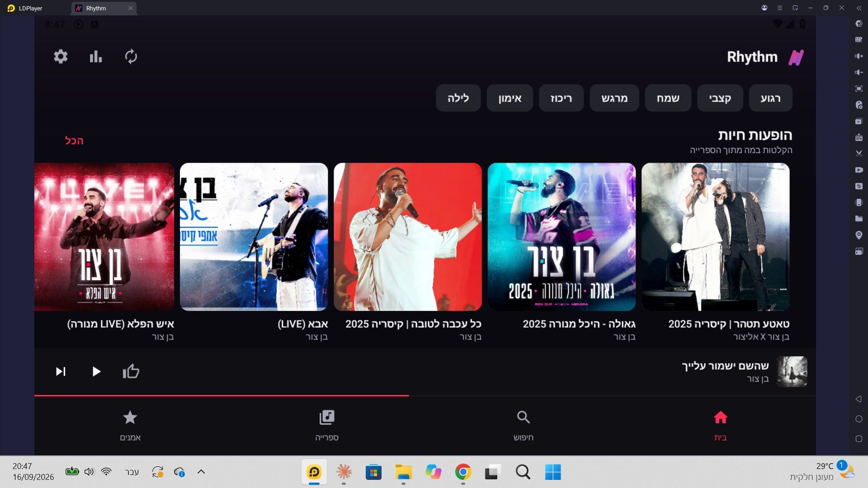Image resolution: width=868 pixels, height=488 pixels.
Task: Open the טאטע תטהר album cover
Action: pyautogui.click(x=716, y=237)
